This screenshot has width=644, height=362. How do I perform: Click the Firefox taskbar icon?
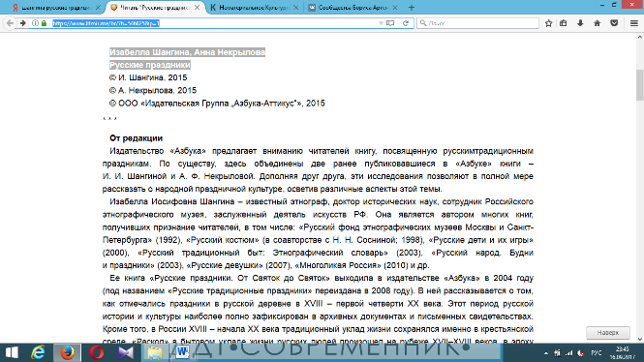[x=67, y=352]
